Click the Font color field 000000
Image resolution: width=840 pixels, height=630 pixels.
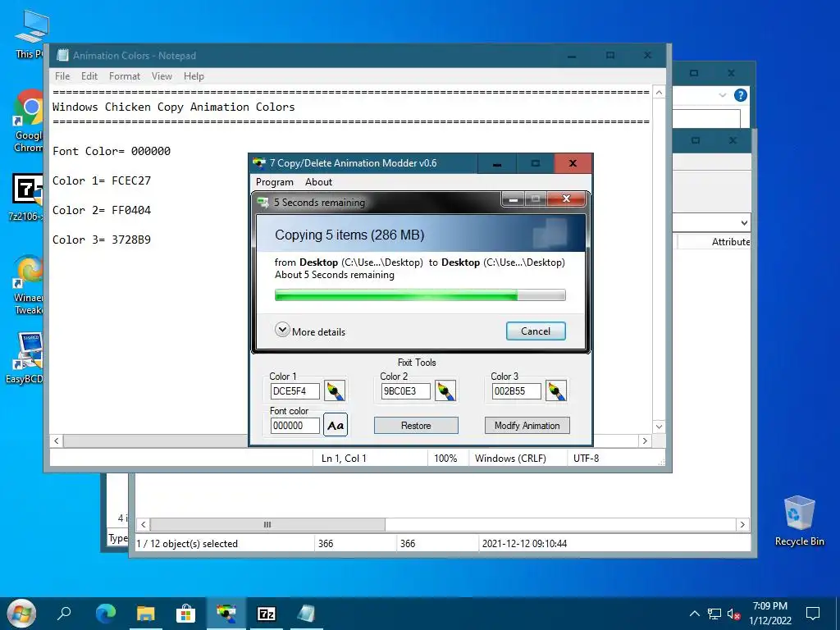pos(294,426)
